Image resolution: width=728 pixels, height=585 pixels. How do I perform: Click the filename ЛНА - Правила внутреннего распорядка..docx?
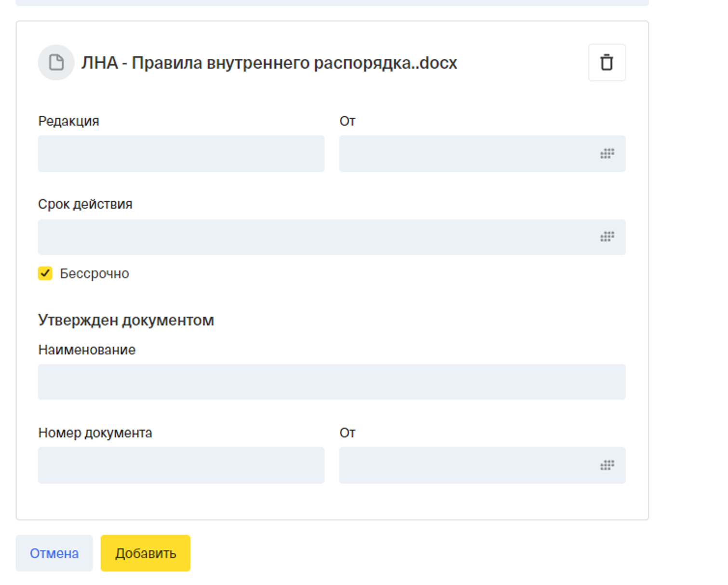[269, 63]
